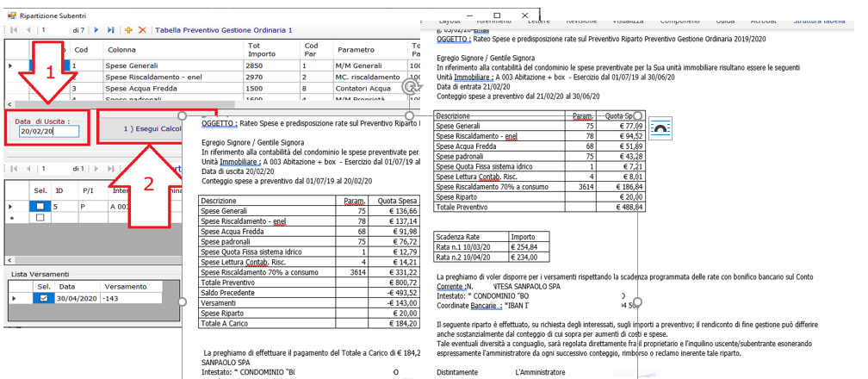Tick the Sel. checkbox in the empty new row
Image resolution: width=868 pixels, height=379 pixels.
pyautogui.click(x=40, y=218)
